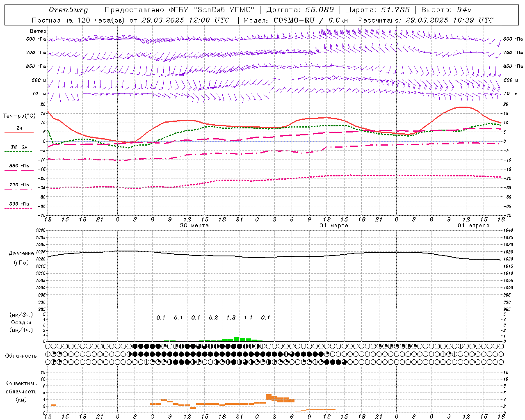
Task: Click the 30 марта date label
Action: pyautogui.click(x=194, y=225)
